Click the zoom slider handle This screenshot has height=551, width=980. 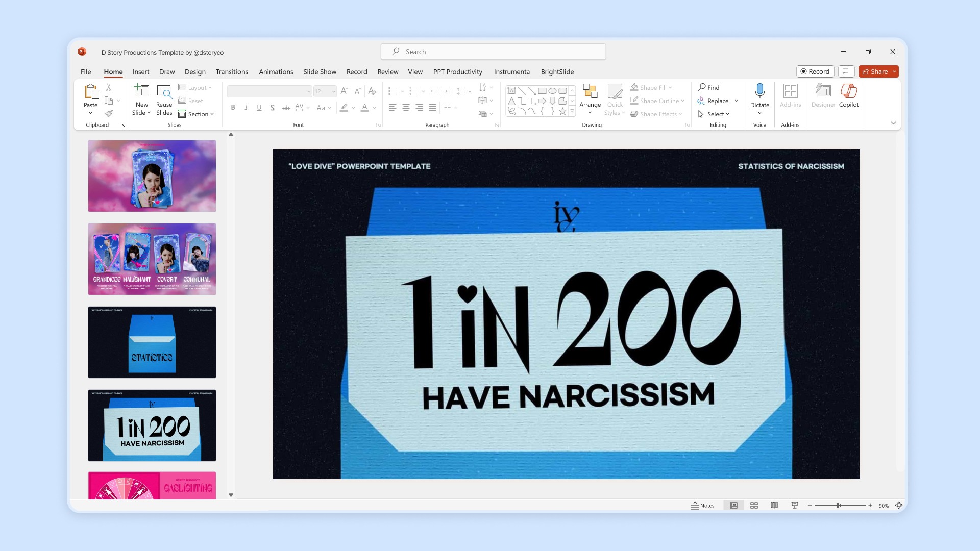pos(838,505)
